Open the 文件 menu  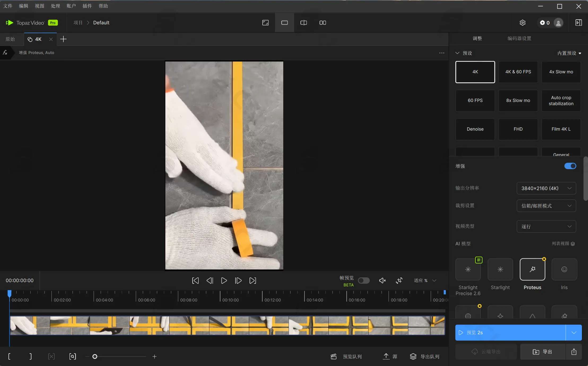[x=8, y=6]
